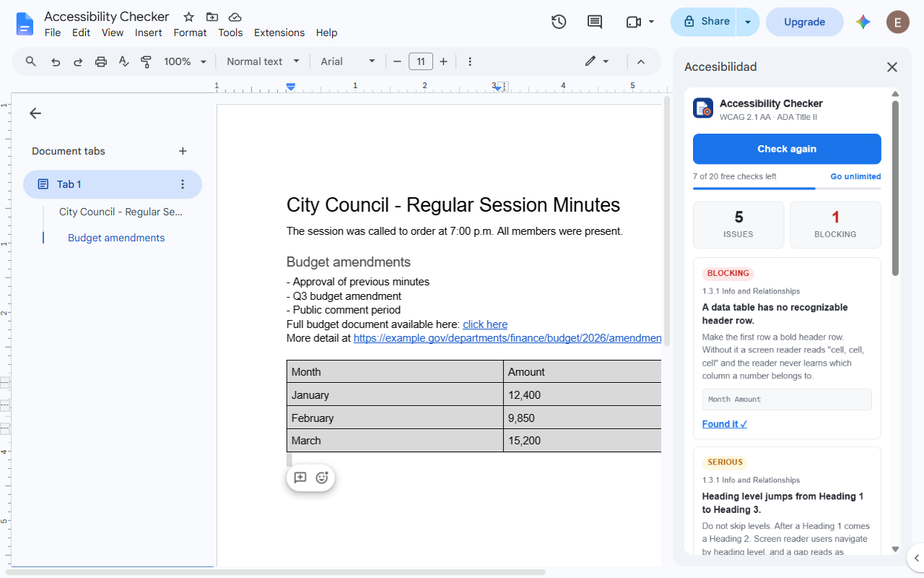Viewport: 924px width, 578px height.
Task: Click the 5 Issues summary card
Action: pyautogui.click(x=738, y=225)
